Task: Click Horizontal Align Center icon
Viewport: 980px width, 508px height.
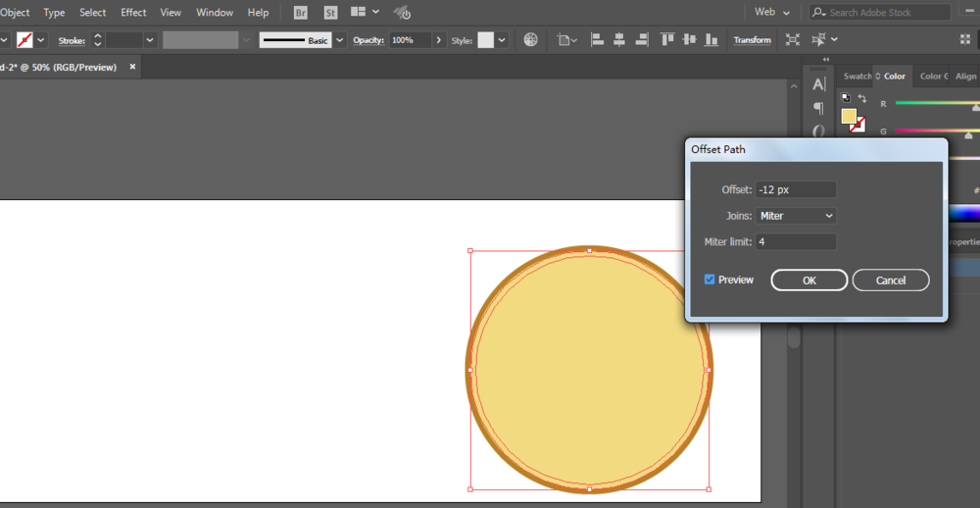Action: 619,40
